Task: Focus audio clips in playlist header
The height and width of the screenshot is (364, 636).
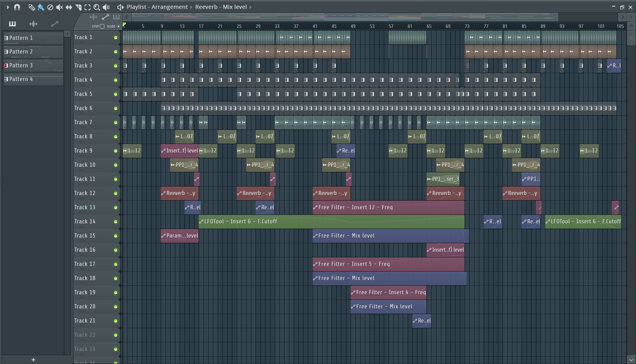Action: [x=93, y=17]
